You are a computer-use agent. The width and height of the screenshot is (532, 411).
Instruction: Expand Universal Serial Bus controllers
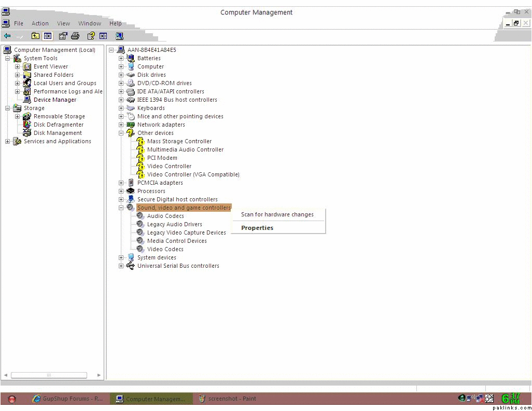121,266
